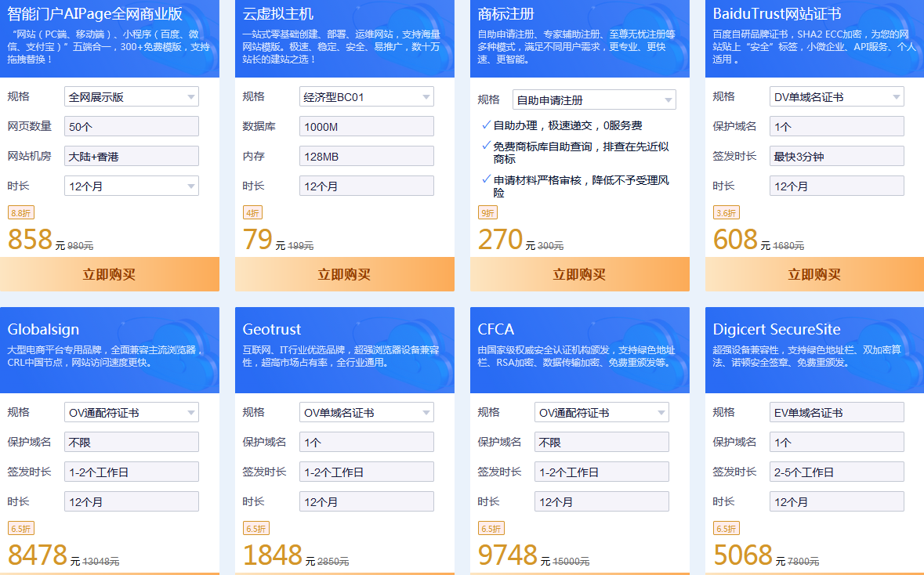Click the 6.5折 badge on Digicert card
924x575 pixels.
coord(726,529)
